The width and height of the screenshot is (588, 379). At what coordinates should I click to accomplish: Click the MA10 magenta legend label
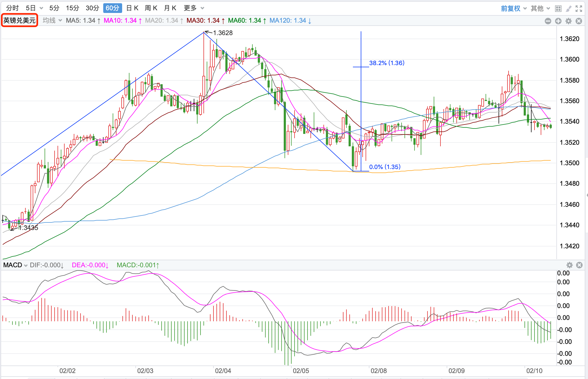point(121,21)
